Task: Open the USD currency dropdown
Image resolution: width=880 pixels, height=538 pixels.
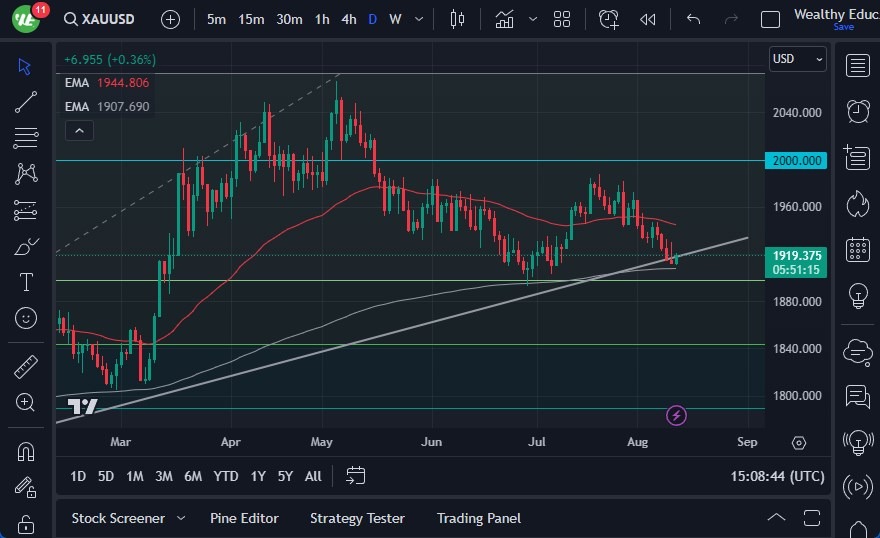Action: click(x=797, y=59)
